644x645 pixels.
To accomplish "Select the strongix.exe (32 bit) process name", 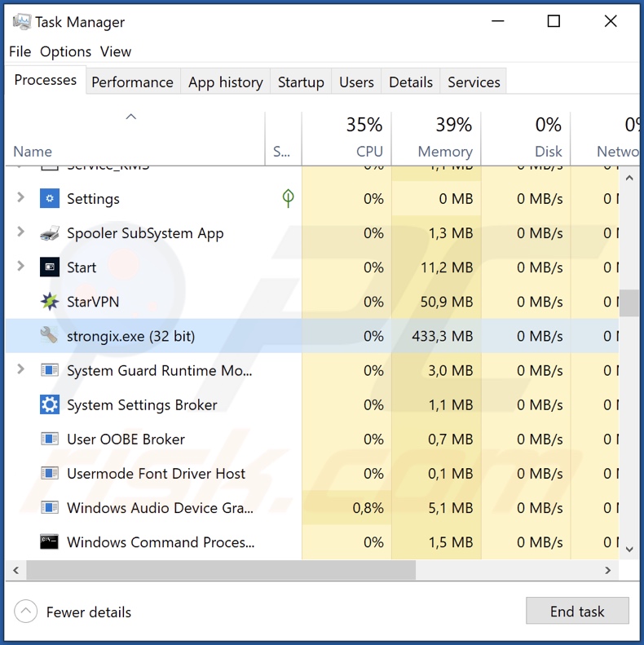I will click(130, 336).
